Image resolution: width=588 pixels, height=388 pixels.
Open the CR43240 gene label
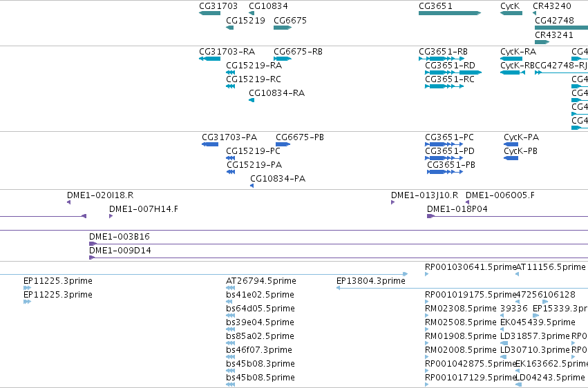click(x=552, y=6)
